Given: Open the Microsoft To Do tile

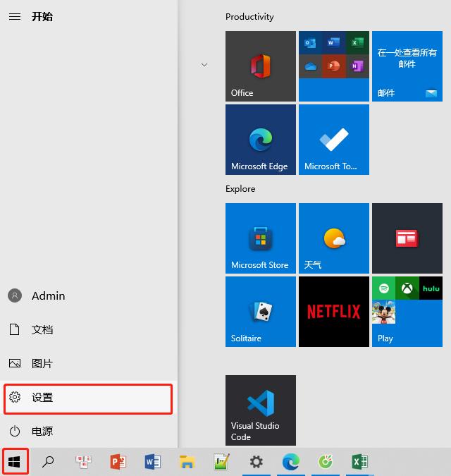Looking at the screenshot, I should click(334, 140).
